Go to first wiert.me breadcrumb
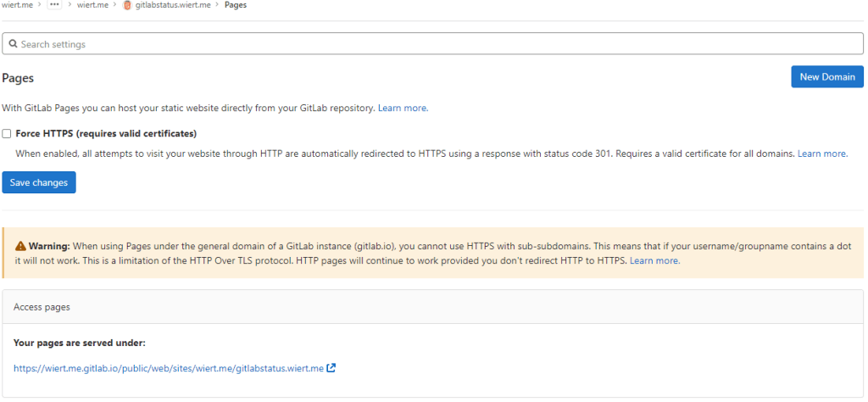 pyautogui.click(x=17, y=5)
